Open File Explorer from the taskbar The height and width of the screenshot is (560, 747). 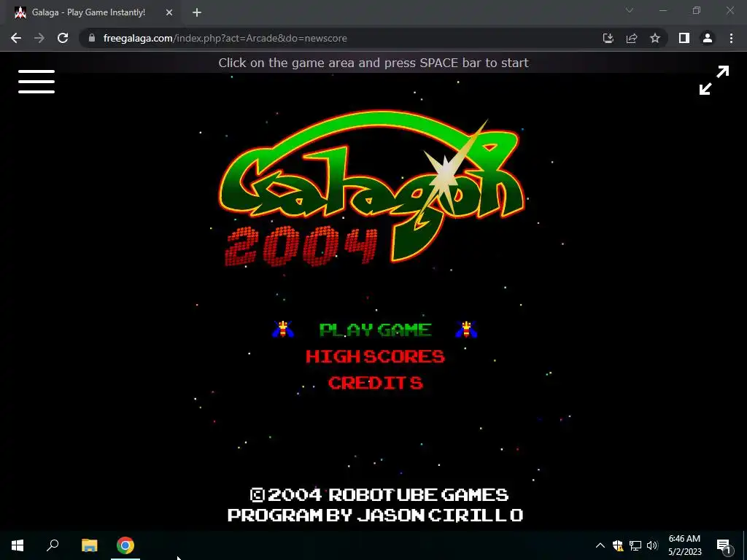coord(89,545)
